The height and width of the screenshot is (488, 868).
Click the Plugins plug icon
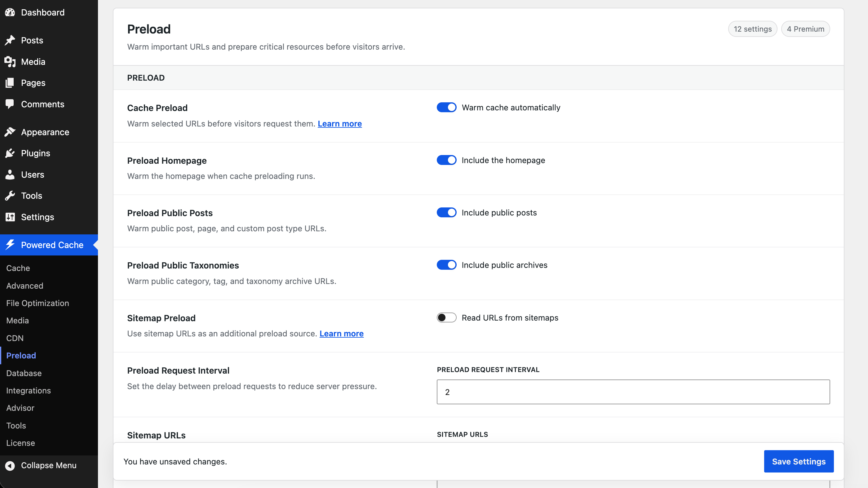pyautogui.click(x=10, y=153)
